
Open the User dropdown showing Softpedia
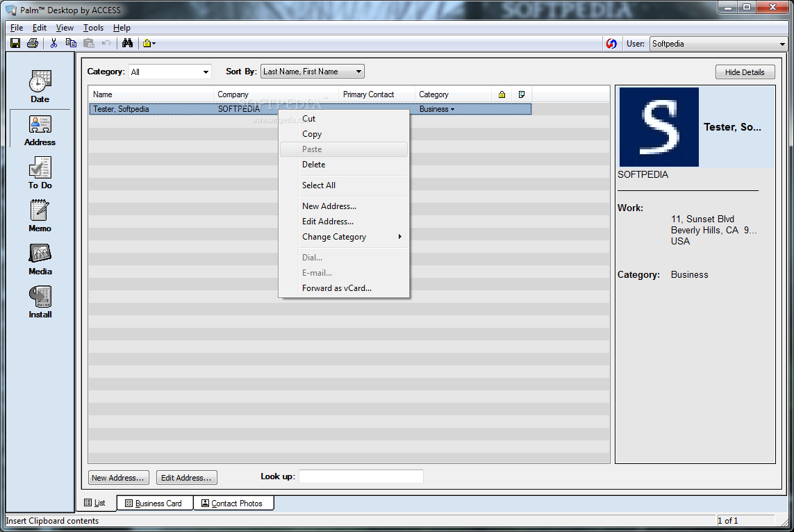pos(718,44)
